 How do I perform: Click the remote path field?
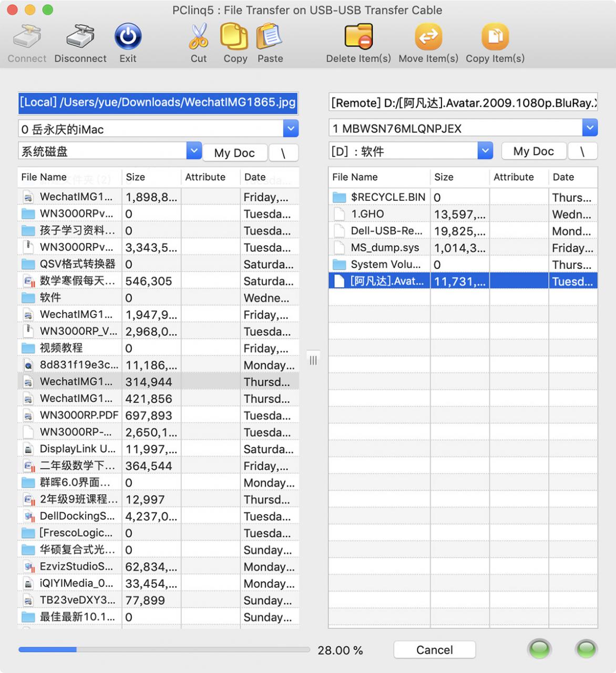463,103
